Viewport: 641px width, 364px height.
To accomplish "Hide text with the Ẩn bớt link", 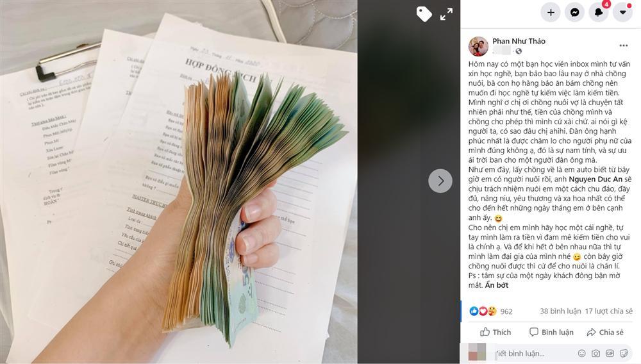I will pyautogui.click(x=496, y=285).
